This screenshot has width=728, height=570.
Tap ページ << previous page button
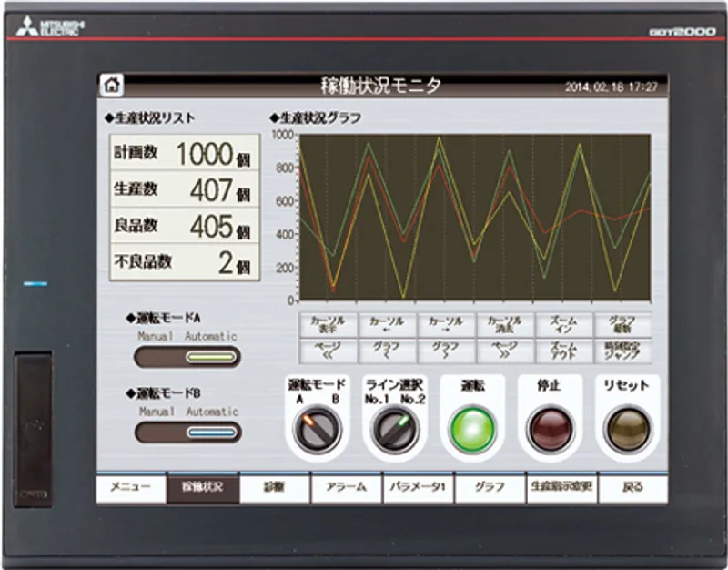[328, 351]
